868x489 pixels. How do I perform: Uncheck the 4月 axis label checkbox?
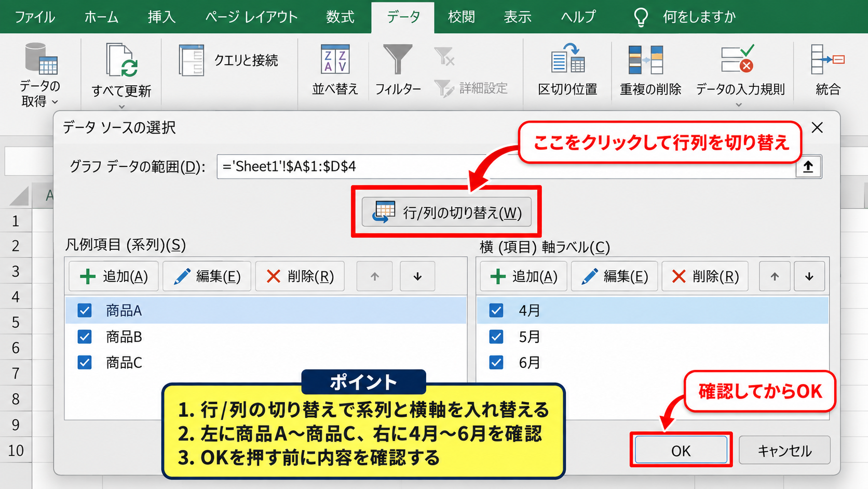pos(496,310)
